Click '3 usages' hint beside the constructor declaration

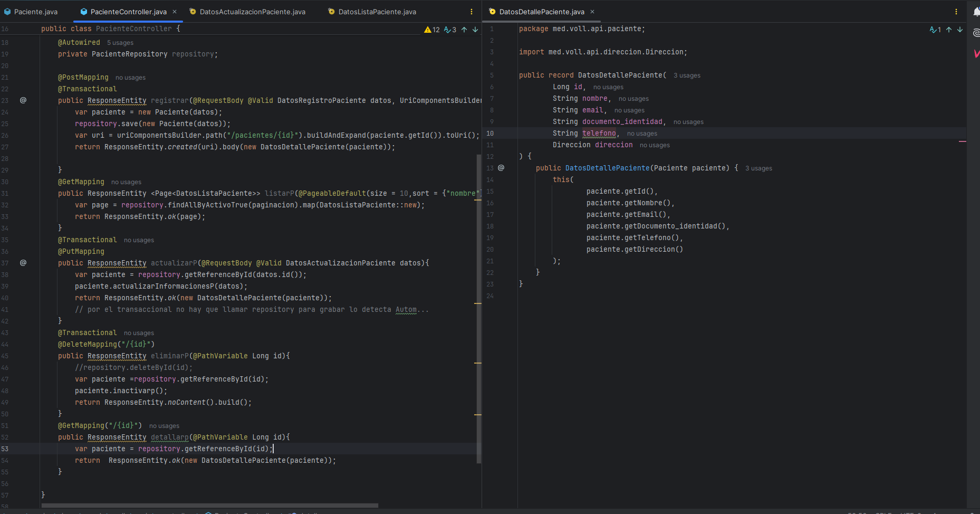click(758, 168)
